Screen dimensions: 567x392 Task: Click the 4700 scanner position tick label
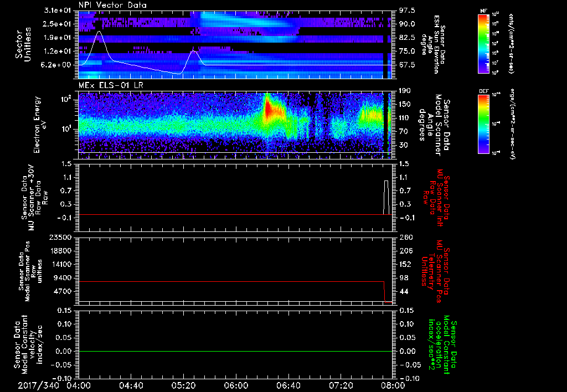coord(64,291)
